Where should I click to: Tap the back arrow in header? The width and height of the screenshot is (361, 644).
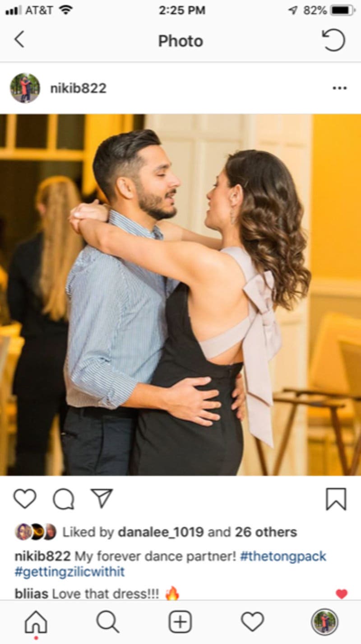point(19,40)
